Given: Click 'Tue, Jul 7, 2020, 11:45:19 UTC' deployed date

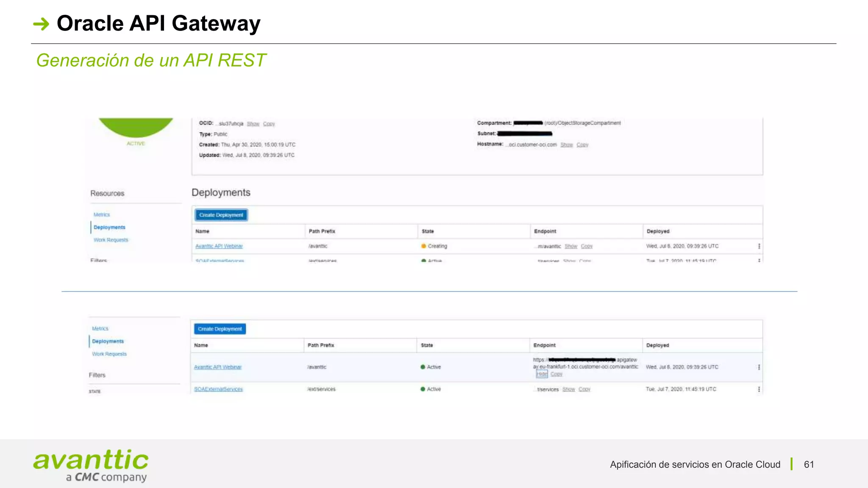Looking at the screenshot, I should [681, 389].
